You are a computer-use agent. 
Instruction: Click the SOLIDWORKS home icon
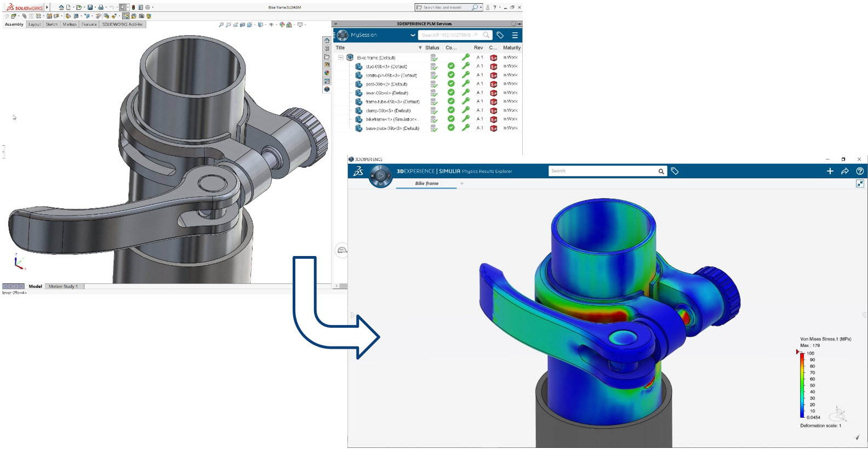pos(61,7)
